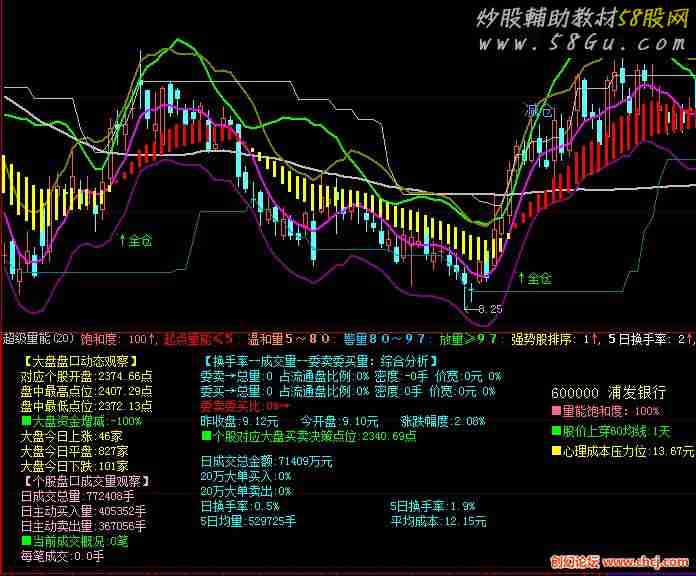696x576 pixels.
Task: Click the green square beside 个股对应大盘买卖决策点位
Action: click(x=206, y=435)
